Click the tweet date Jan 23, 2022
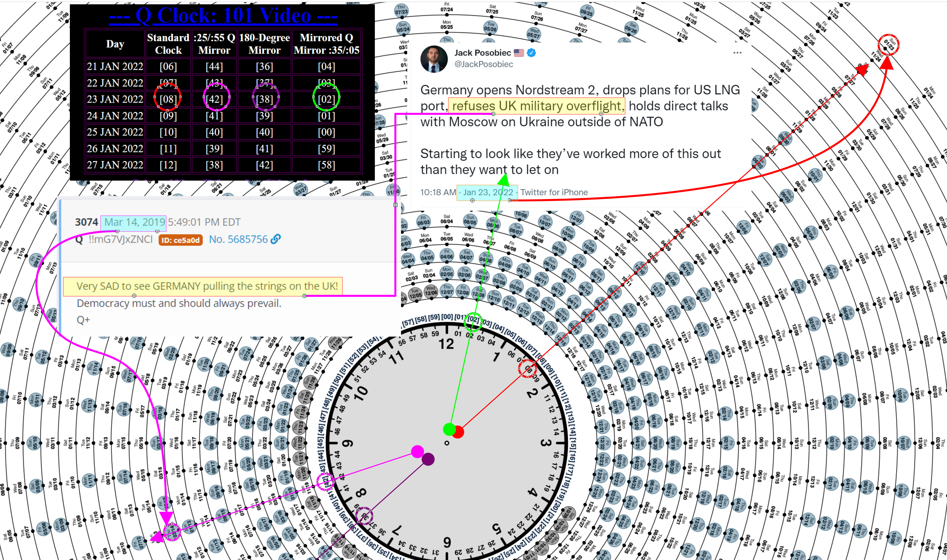Image resolution: width=947 pixels, height=560 pixels. click(x=488, y=192)
